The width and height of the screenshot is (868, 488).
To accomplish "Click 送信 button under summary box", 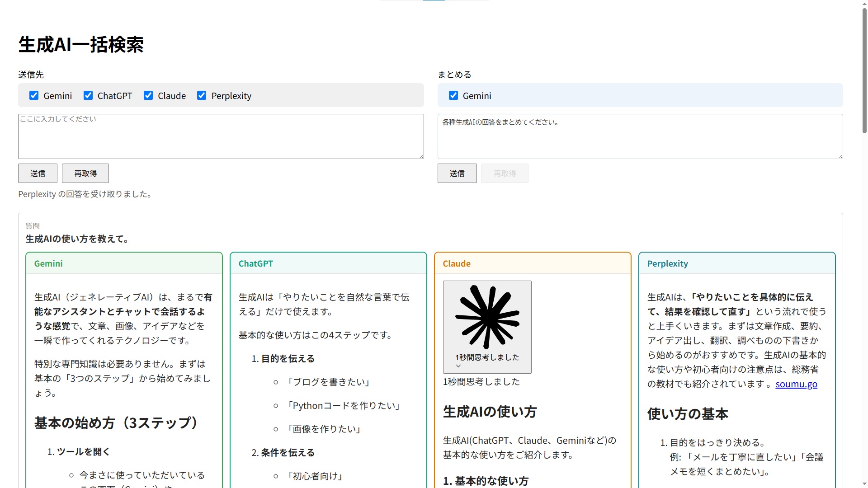I will click(x=457, y=173).
